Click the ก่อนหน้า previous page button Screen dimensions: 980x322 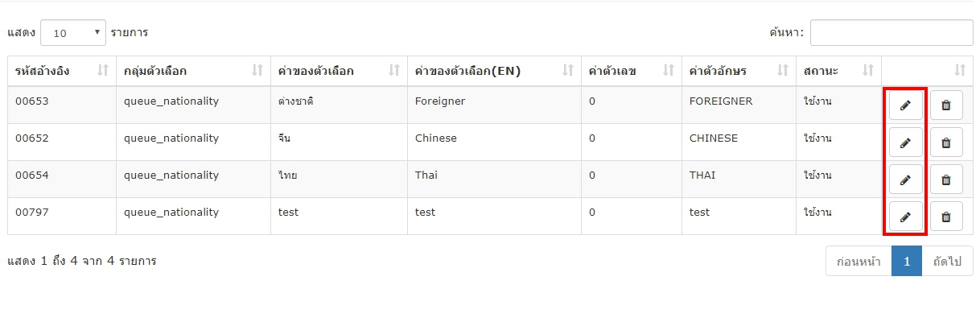click(859, 261)
